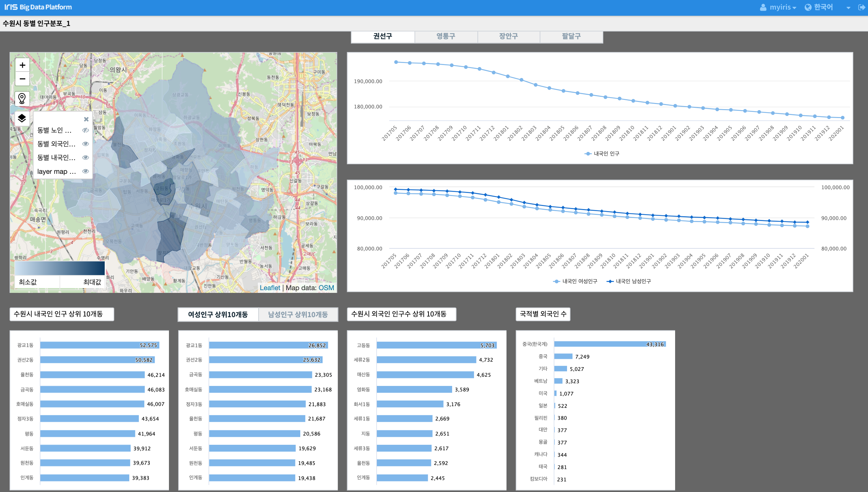Screen dimensions: 868x492
Task: Click the 고등동 bar showing 5,703
Action: (x=437, y=345)
